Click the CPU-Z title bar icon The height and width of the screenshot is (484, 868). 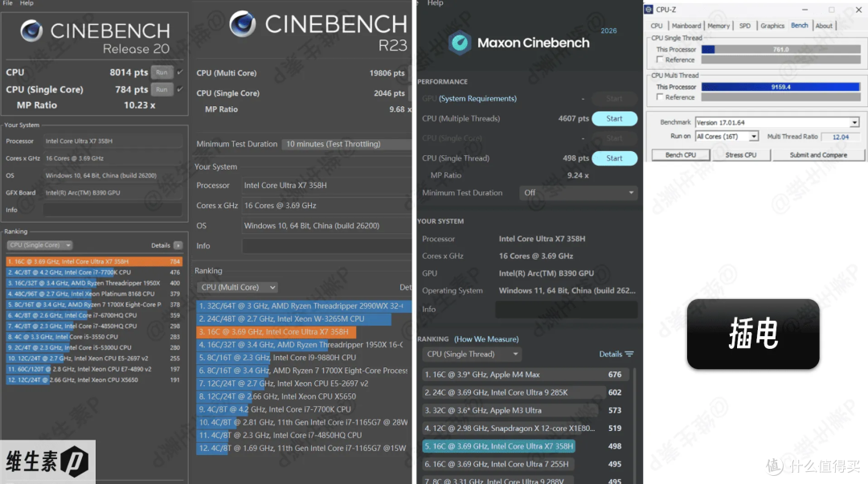(x=649, y=10)
